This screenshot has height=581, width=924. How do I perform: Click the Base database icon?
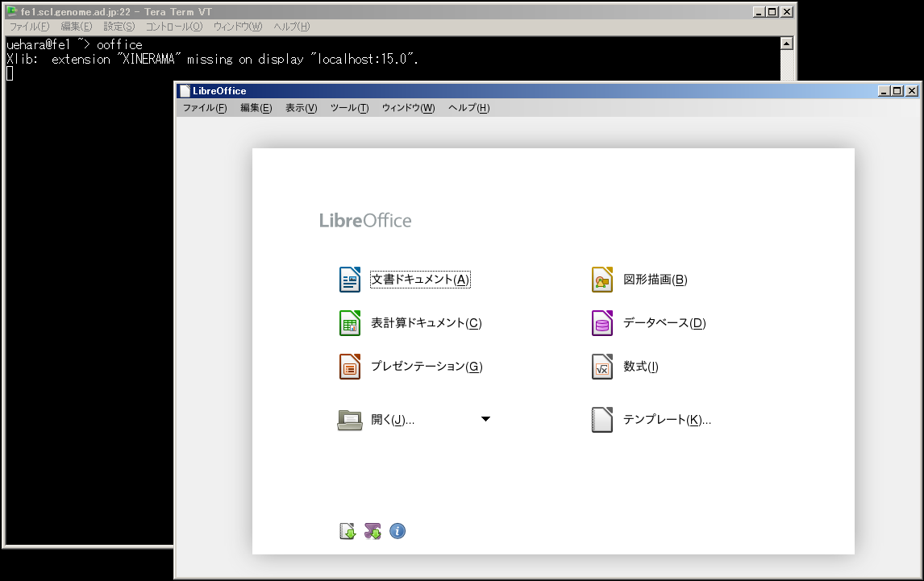click(602, 323)
